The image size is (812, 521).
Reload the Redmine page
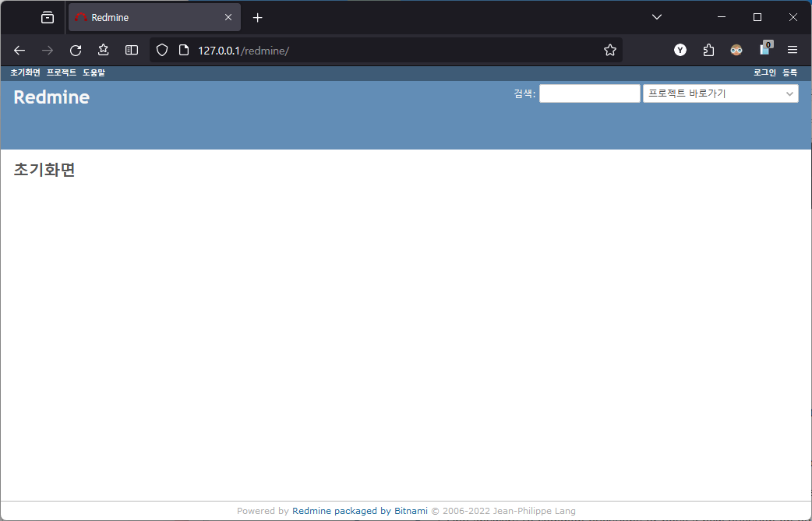point(76,50)
